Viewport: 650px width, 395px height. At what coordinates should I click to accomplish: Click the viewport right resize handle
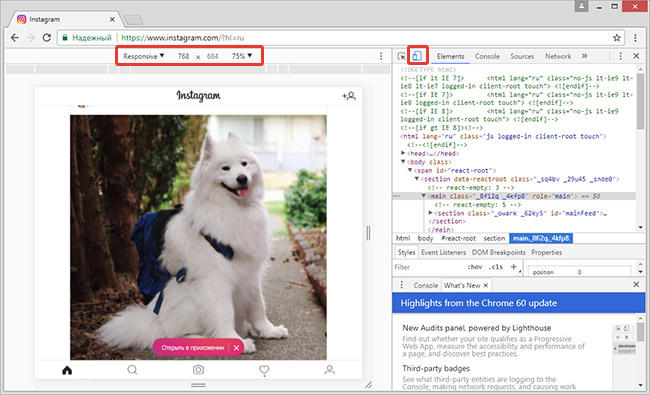[x=368, y=233]
